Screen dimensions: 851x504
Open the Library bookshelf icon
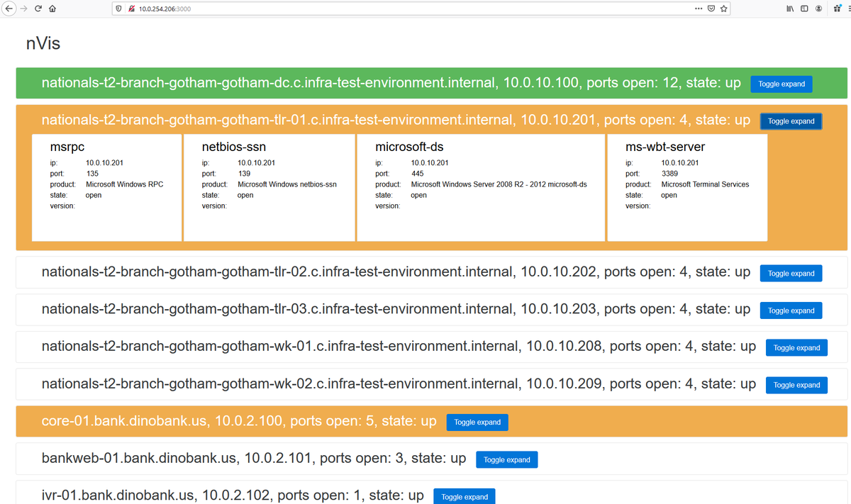790,9
